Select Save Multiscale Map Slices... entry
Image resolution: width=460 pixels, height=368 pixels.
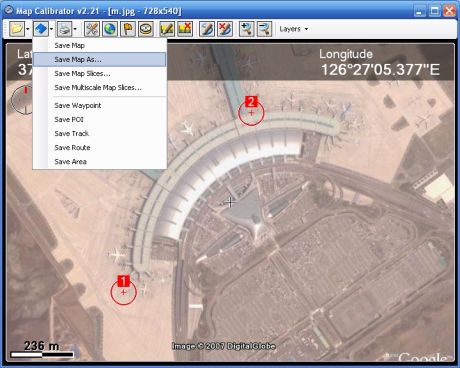99,88
